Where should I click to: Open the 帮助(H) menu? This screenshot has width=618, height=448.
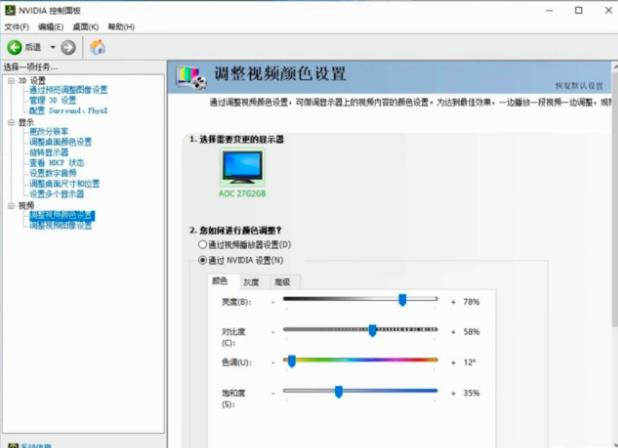121,27
